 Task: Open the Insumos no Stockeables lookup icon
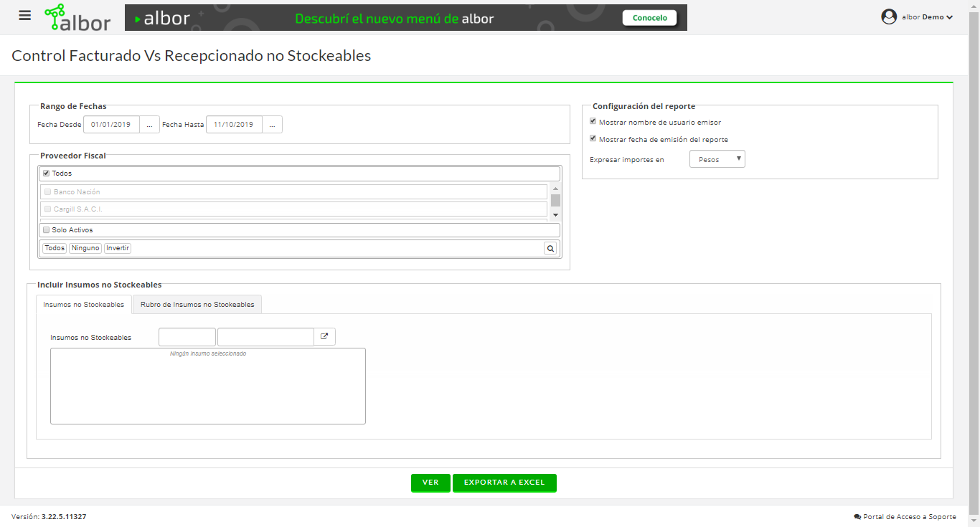pos(324,336)
